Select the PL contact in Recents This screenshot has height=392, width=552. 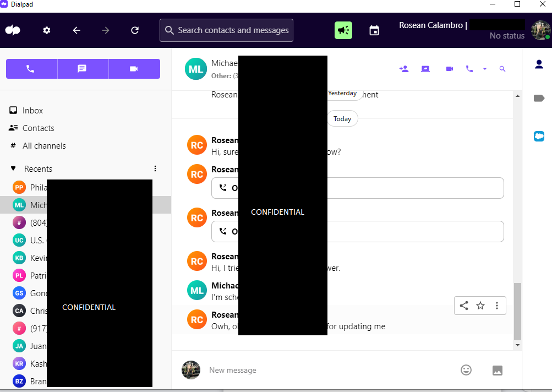pyautogui.click(x=85, y=275)
